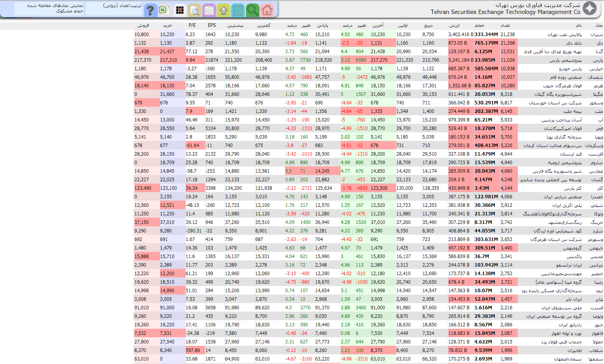The height and width of the screenshot is (364, 604).
Task: Sort by EPS column header
Action: (x=212, y=25)
